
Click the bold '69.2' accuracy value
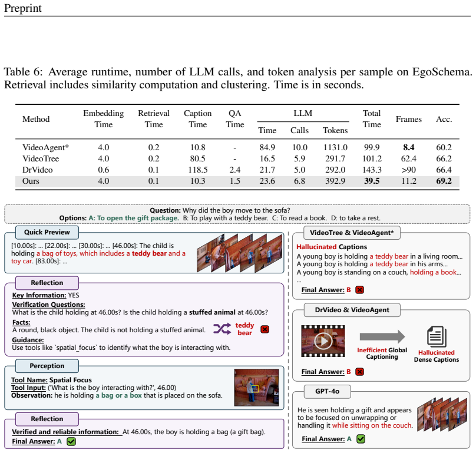coord(444,181)
